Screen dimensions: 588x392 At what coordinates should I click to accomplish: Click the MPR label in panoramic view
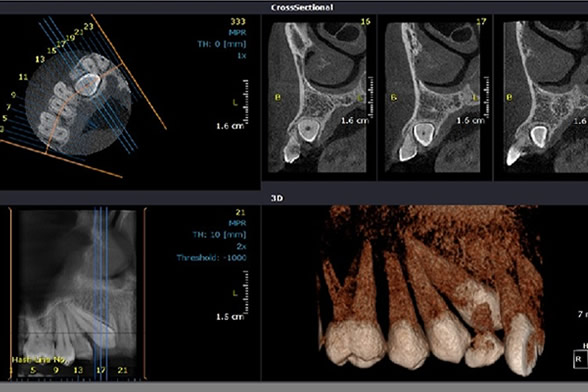click(x=237, y=223)
